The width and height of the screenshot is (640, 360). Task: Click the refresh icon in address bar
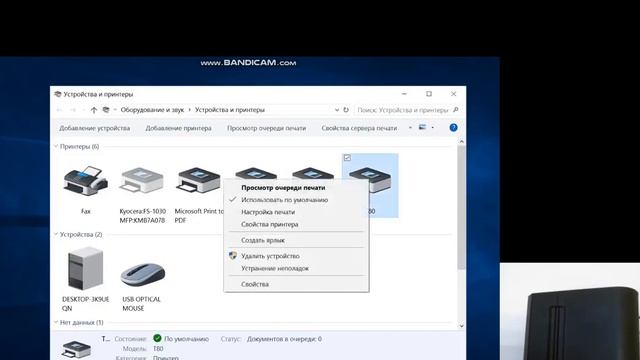[346, 110]
